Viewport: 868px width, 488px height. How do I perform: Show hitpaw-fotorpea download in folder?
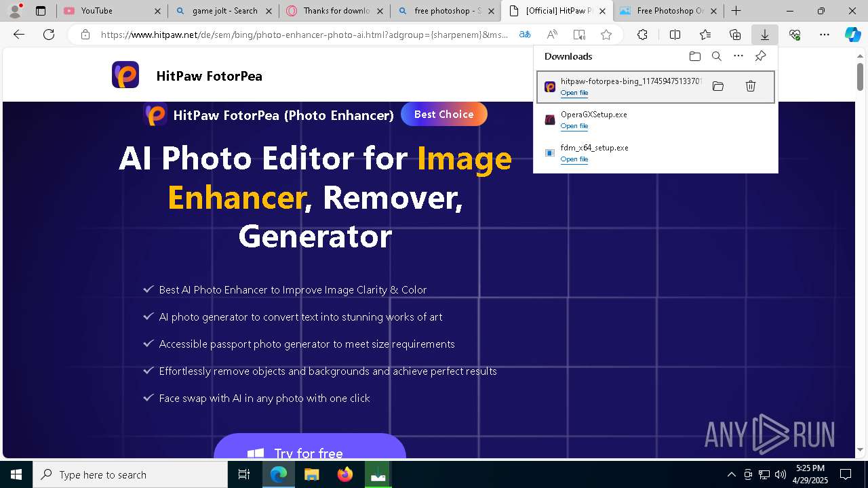[718, 86]
